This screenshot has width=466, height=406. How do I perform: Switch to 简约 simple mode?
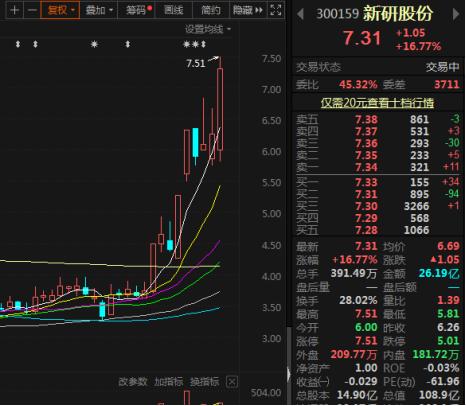pos(210,10)
